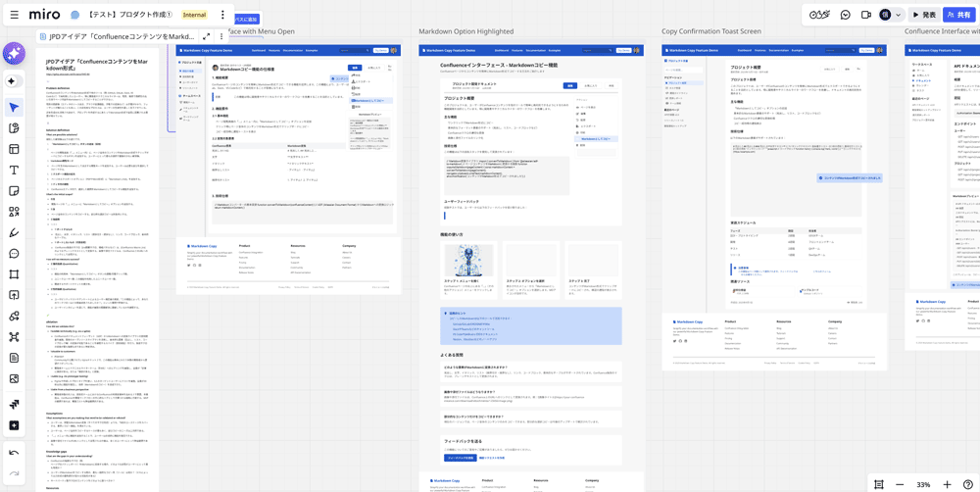Expand the user avatar dropdown

click(898, 16)
